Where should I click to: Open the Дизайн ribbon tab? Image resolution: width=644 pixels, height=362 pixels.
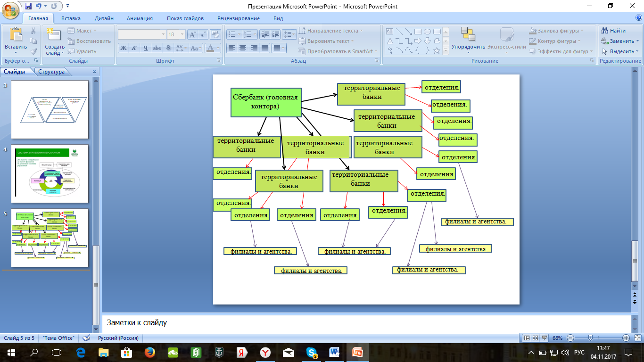(x=104, y=18)
